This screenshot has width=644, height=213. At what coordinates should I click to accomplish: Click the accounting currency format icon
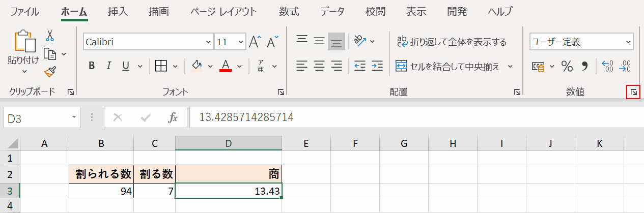538,66
